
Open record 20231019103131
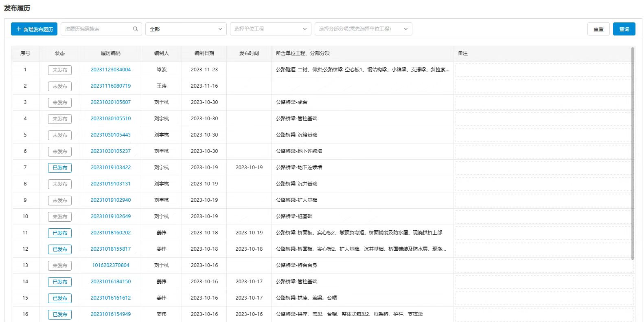point(111,184)
